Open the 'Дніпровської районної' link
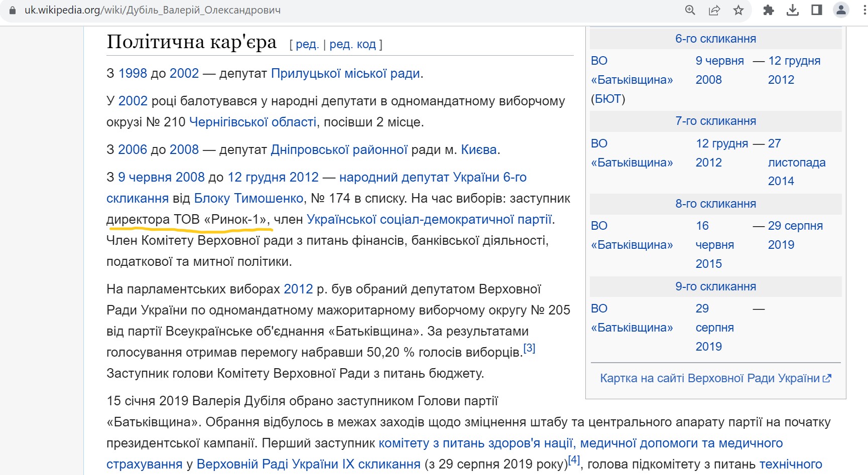 (339, 150)
